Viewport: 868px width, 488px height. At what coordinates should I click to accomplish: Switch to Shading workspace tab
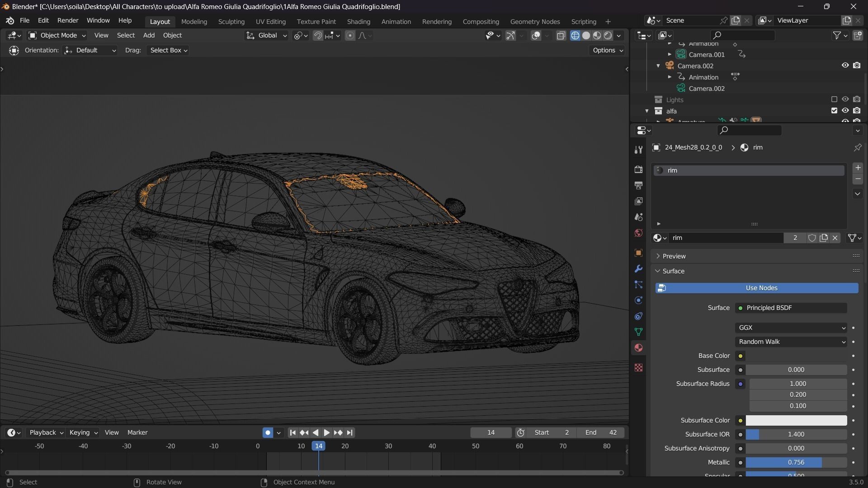click(359, 22)
